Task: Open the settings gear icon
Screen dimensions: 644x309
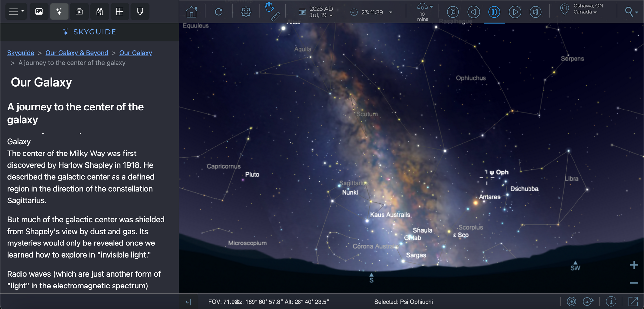Action: click(246, 12)
